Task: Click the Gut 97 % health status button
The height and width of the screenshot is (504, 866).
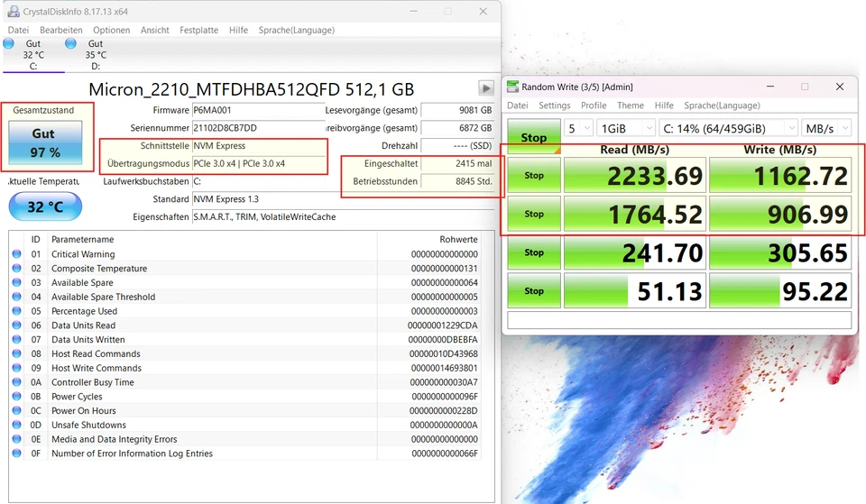Action: click(x=45, y=142)
